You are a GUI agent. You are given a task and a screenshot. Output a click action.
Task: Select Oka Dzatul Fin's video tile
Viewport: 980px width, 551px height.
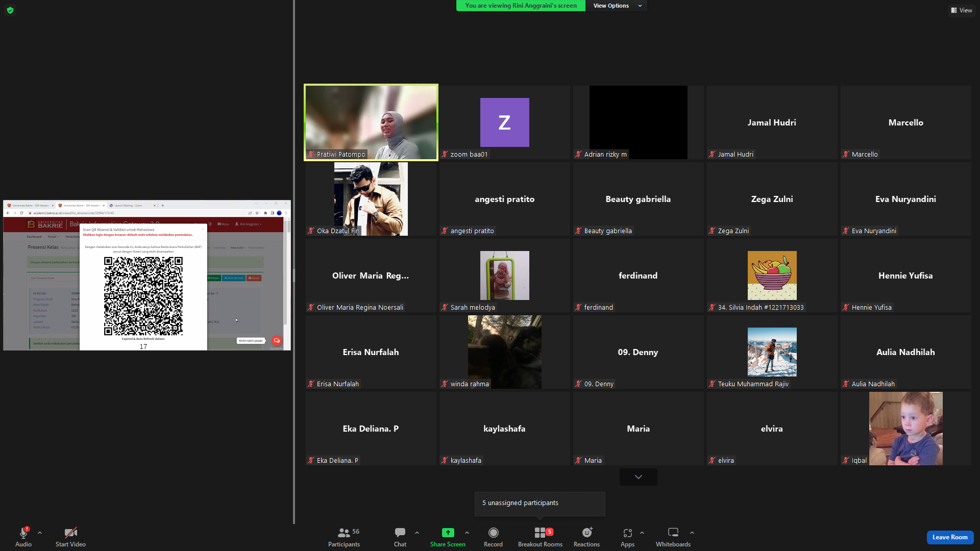click(371, 199)
